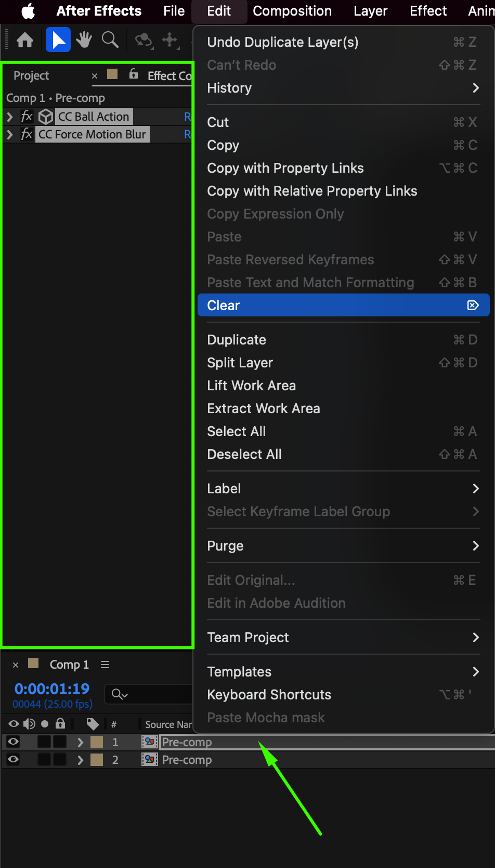Click the timeline layer search field
The width and height of the screenshot is (495, 868).
click(x=149, y=694)
